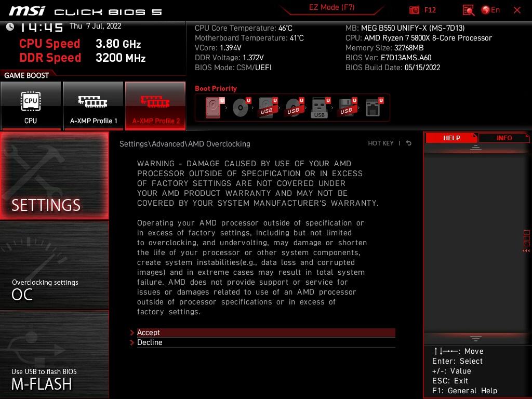Open the HOT KEY list
The width and height of the screenshot is (532, 399).
(381, 143)
